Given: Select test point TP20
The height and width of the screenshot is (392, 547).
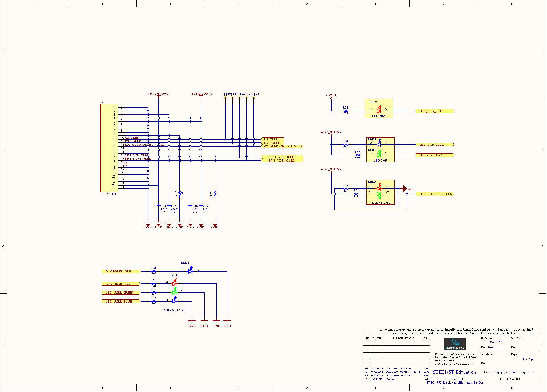Looking at the screenshot, I should click(x=226, y=97).
